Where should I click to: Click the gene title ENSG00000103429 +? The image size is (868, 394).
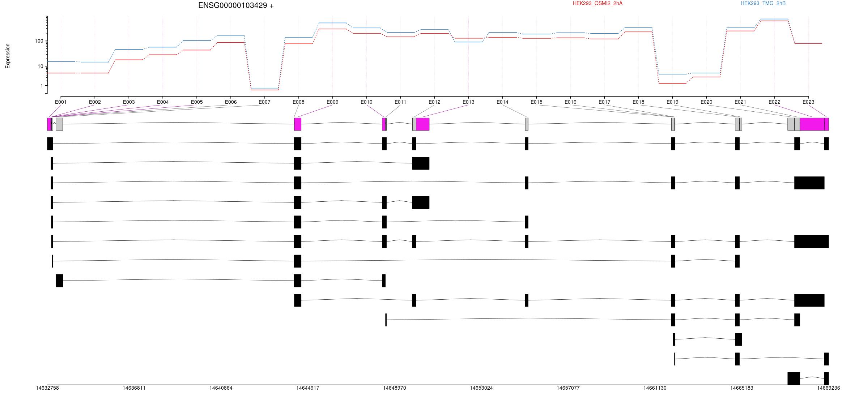[236, 5]
